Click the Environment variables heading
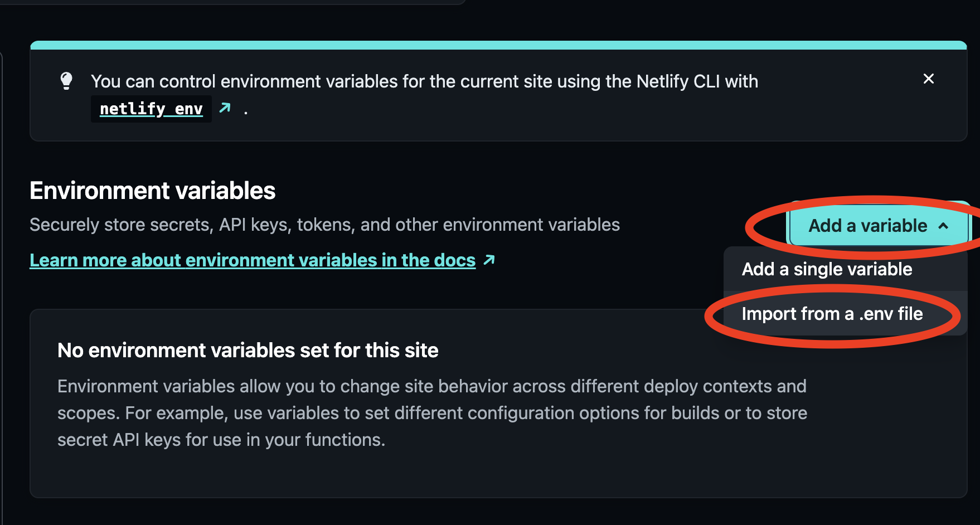The height and width of the screenshot is (525, 980). (x=152, y=191)
